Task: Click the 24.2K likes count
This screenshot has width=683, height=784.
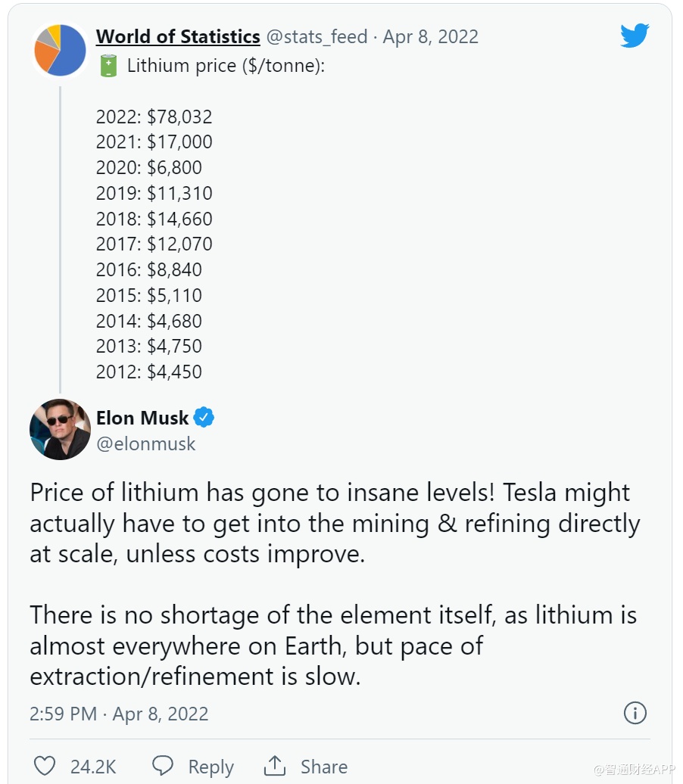Action: coord(93,767)
